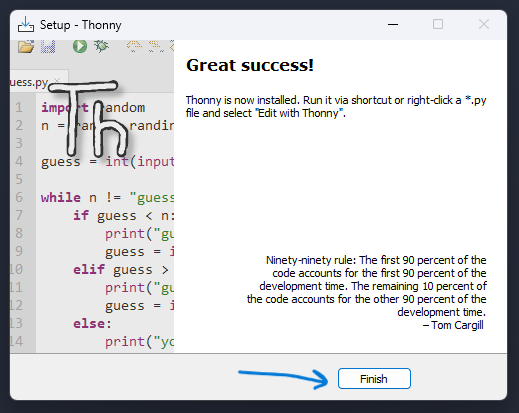Click the "Setup - Thonny" title text
The image size is (519, 413).
(x=81, y=25)
